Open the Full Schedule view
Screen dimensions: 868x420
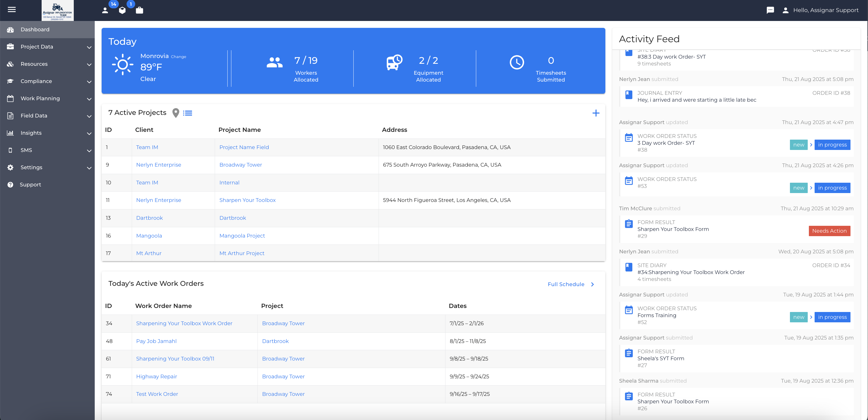click(566, 284)
